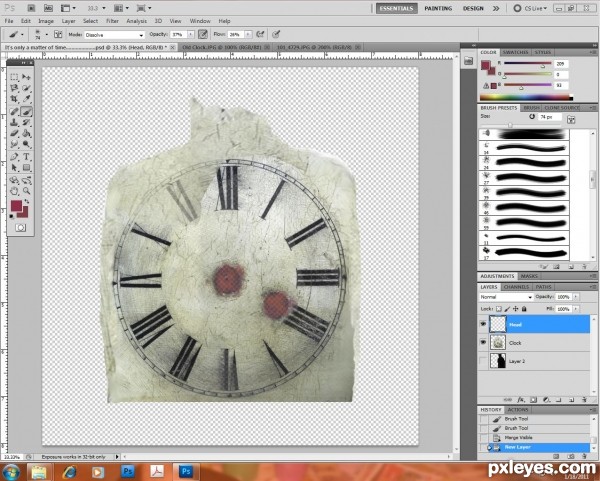The image size is (600, 481).
Task: Toggle Quick Mask mode in the toolbox
Action: (x=20, y=228)
